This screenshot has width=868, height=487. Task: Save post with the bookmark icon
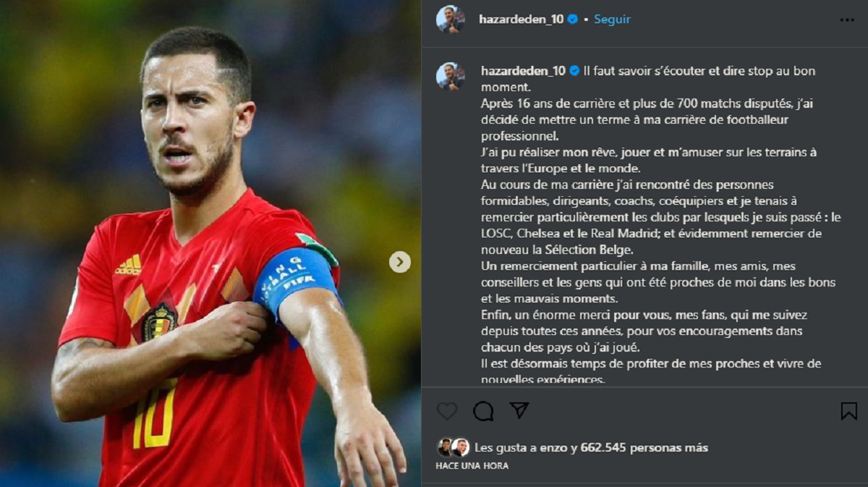tap(848, 411)
